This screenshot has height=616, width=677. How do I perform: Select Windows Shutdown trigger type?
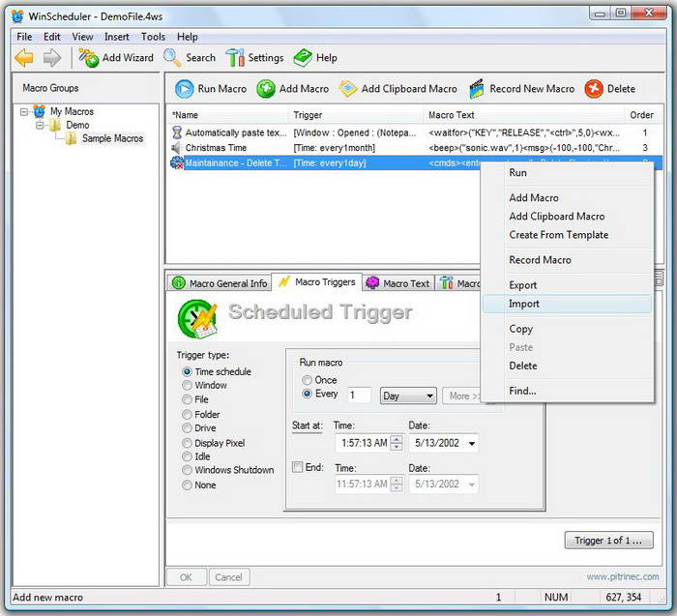[x=187, y=470]
